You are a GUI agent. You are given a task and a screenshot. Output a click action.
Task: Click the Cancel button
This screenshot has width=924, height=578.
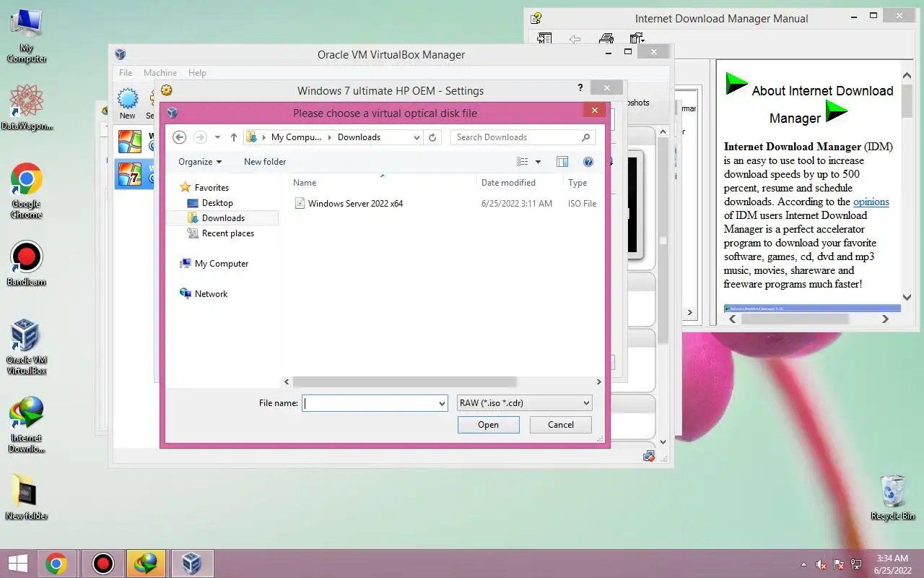click(561, 425)
